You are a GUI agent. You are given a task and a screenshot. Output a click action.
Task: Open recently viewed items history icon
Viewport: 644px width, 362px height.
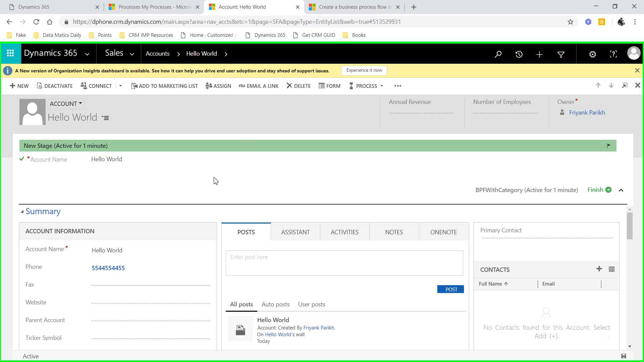pyautogui.click(x=519, y=54)
